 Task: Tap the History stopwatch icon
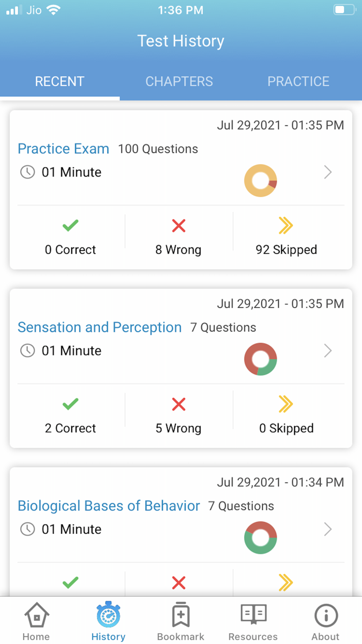point(108,616)
